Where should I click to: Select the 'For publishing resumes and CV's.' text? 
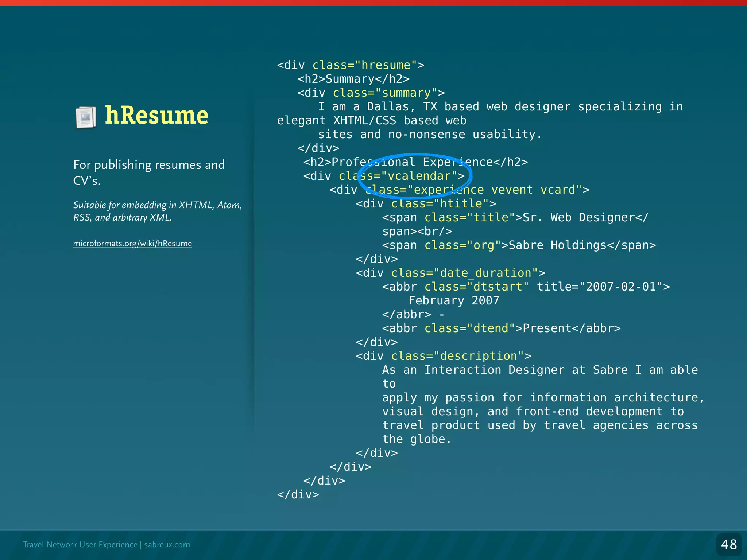149,172
